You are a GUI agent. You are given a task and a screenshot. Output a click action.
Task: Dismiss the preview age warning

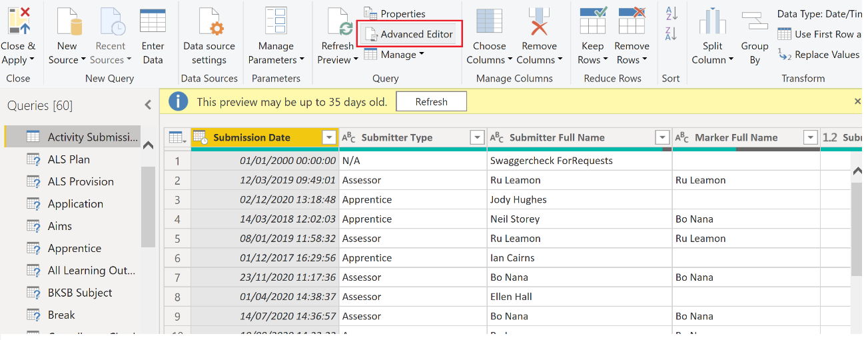[x=857, y=101]
